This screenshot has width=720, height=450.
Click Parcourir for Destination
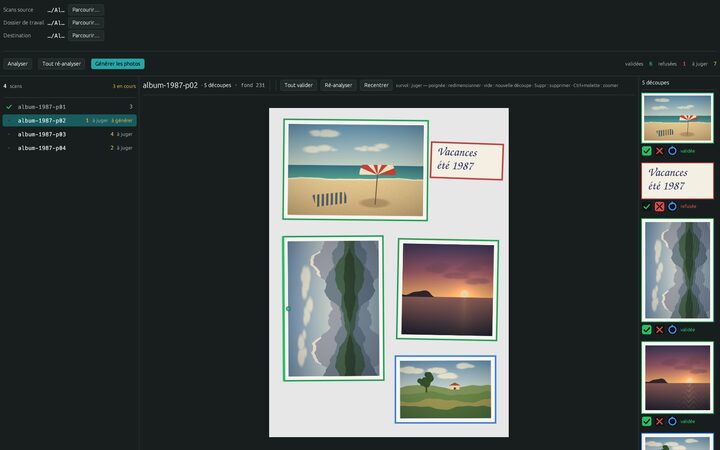click(x=86, y=35)
